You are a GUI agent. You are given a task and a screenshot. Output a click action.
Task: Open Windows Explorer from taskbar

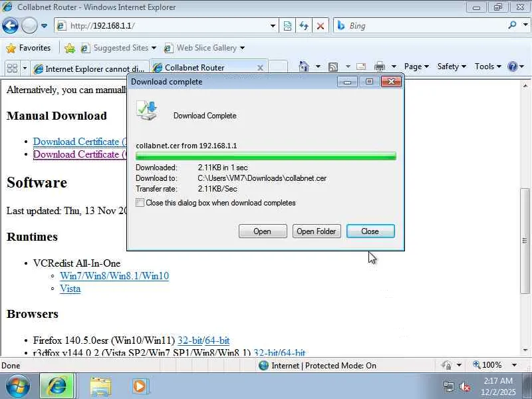coord(100,386)
